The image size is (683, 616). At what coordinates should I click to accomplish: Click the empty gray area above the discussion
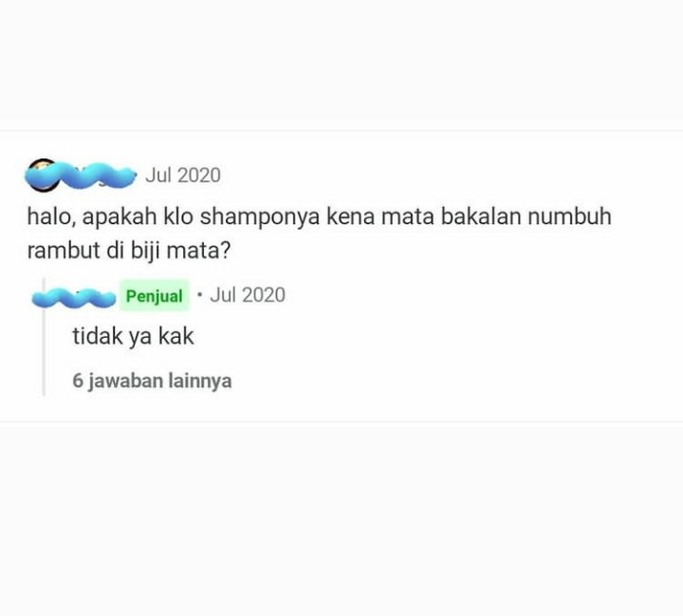coord(341,59)
